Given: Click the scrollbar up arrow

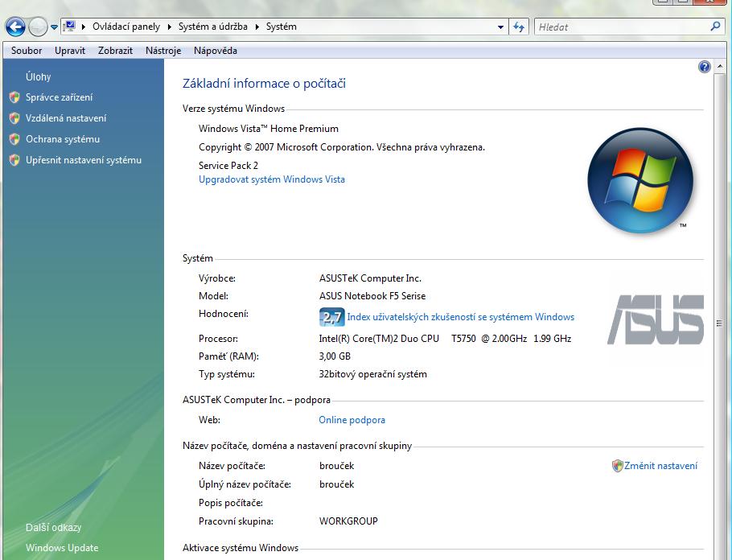Looking at the screenshot, I should (x=719, y=67).
